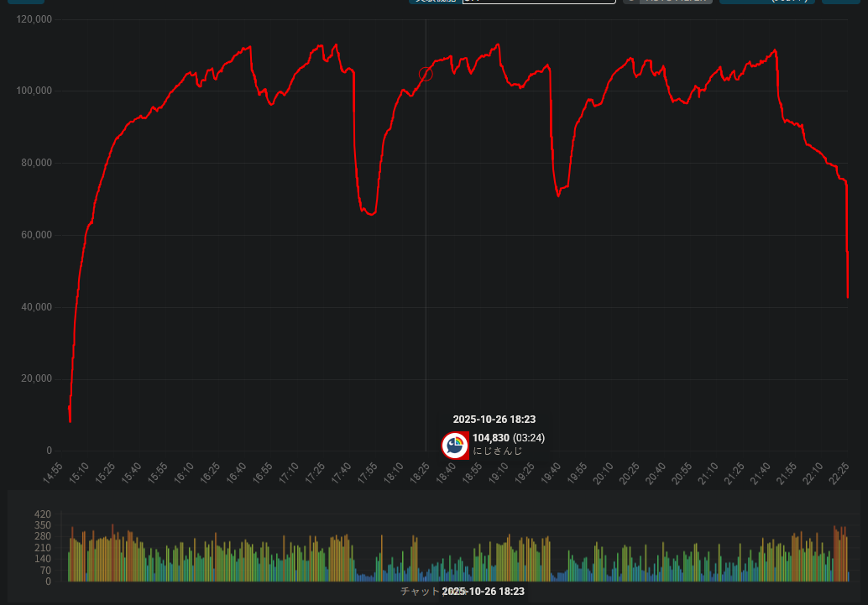Click the 280 label on the chat chart axis
Screen dimensions: 868x605
43,536
